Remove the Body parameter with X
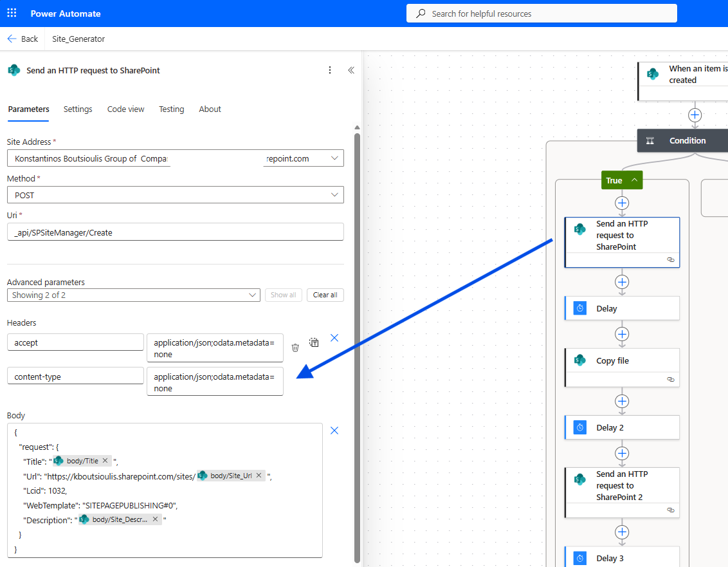 (x=334, y=431)
